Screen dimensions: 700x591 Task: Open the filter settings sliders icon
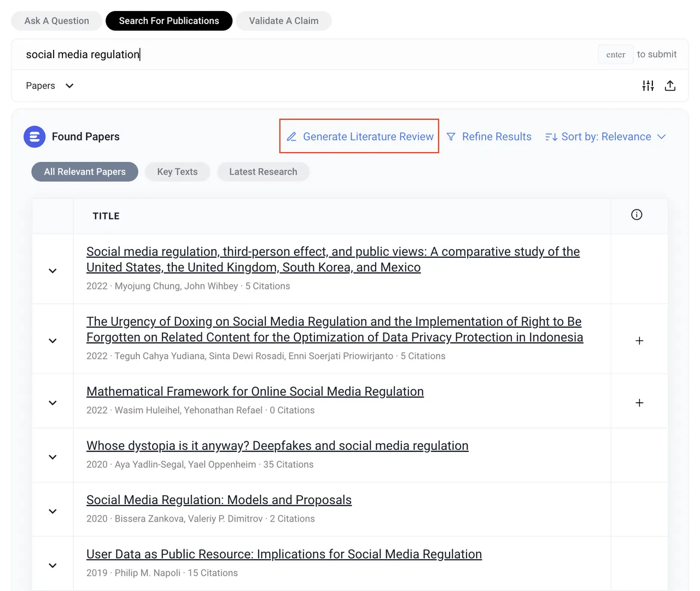pyautogui.click(x=648, y=85)
